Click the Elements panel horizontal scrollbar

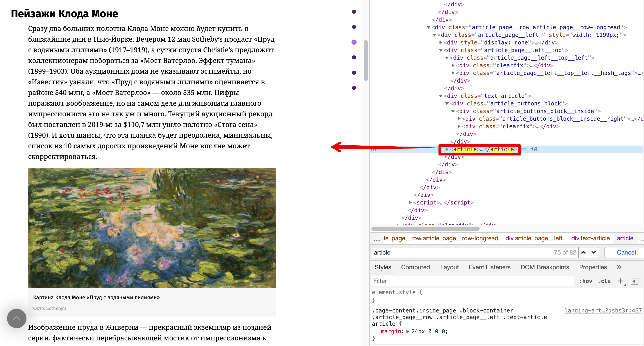click(425, 228)
